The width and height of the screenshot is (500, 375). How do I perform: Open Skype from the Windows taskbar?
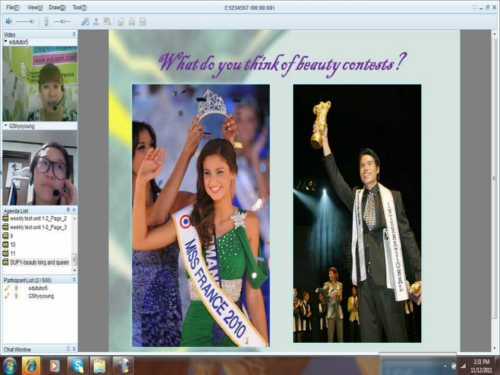pyautogui.click(x=78, y=366)
